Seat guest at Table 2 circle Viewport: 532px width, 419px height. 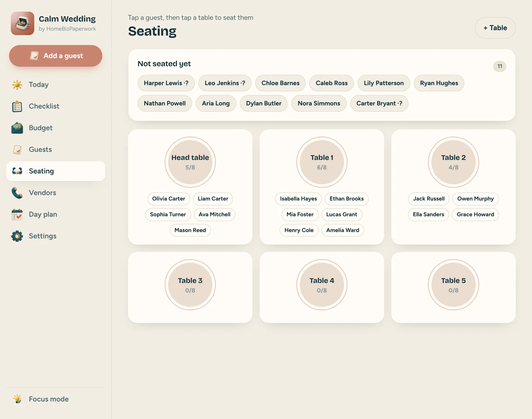[x=453, y=162]
